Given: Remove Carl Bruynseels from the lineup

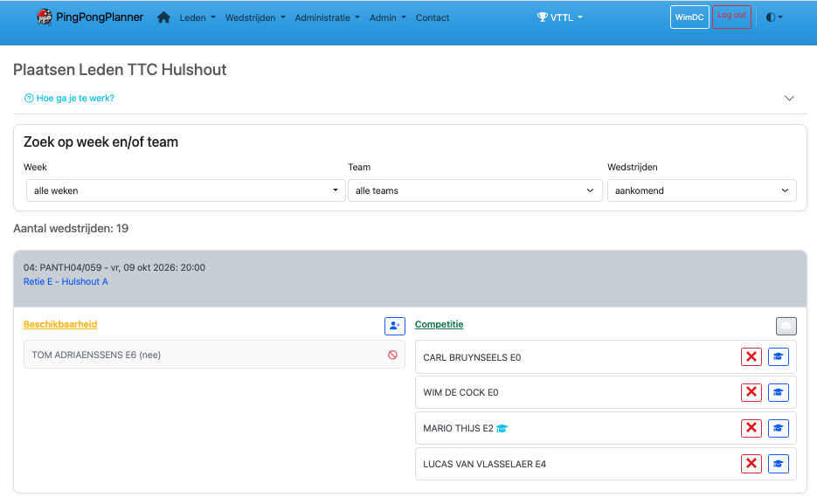Looking at the screenshot, I should (751, 356).
